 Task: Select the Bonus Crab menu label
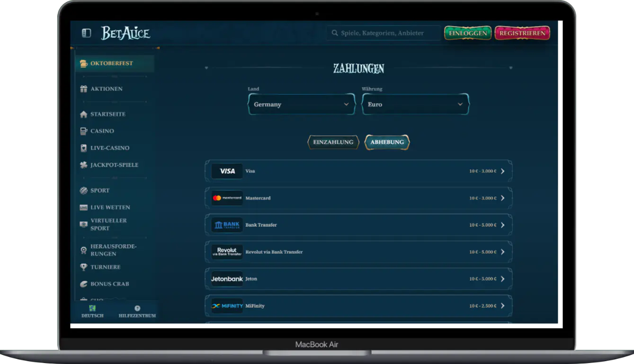click(x=110, y=284)
